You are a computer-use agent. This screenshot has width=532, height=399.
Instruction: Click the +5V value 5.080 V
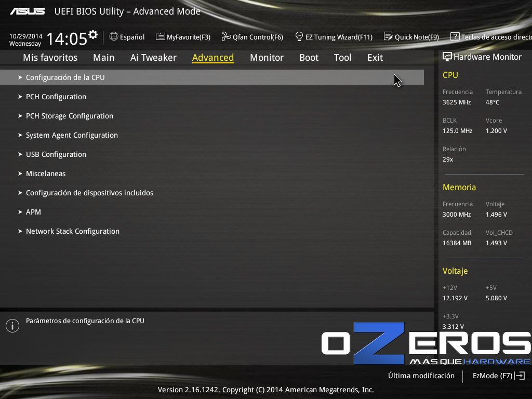point(496,298)
